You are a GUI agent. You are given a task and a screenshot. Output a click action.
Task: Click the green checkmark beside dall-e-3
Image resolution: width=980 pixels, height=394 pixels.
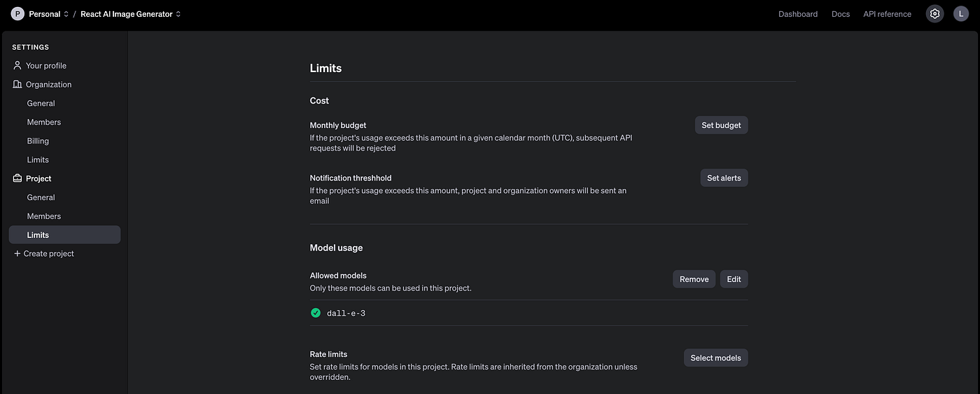pos(316,313)
